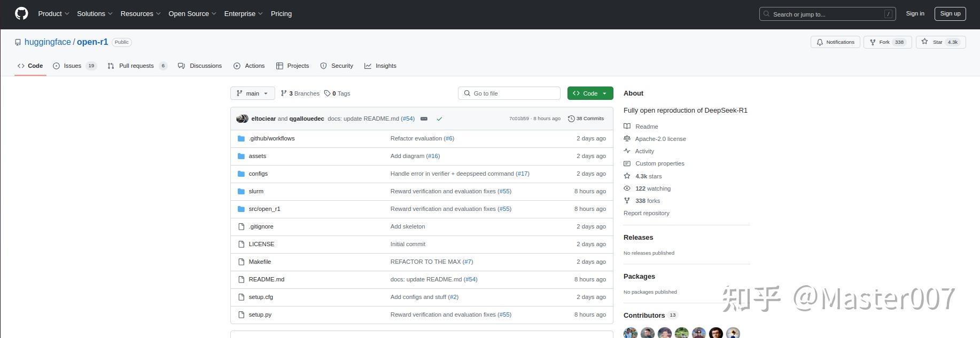
Task: Click the first contributor avatar
Action: click(631, 333)
